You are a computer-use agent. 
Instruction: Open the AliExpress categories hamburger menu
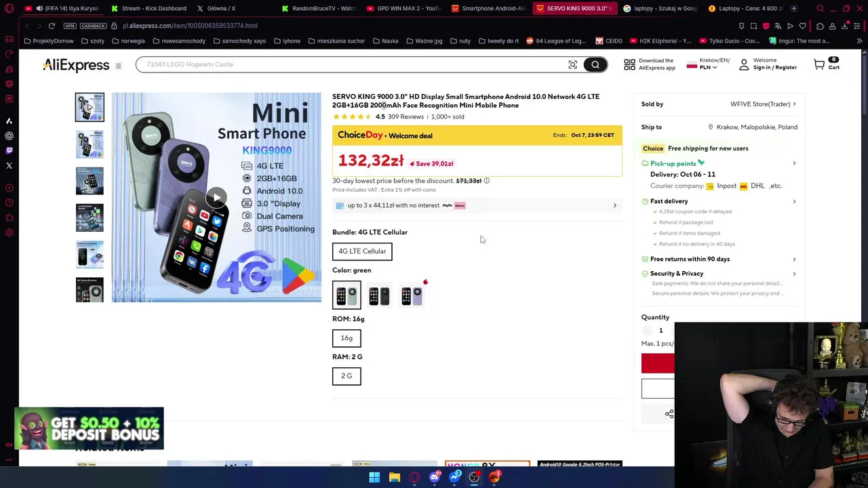coord(118,66)
